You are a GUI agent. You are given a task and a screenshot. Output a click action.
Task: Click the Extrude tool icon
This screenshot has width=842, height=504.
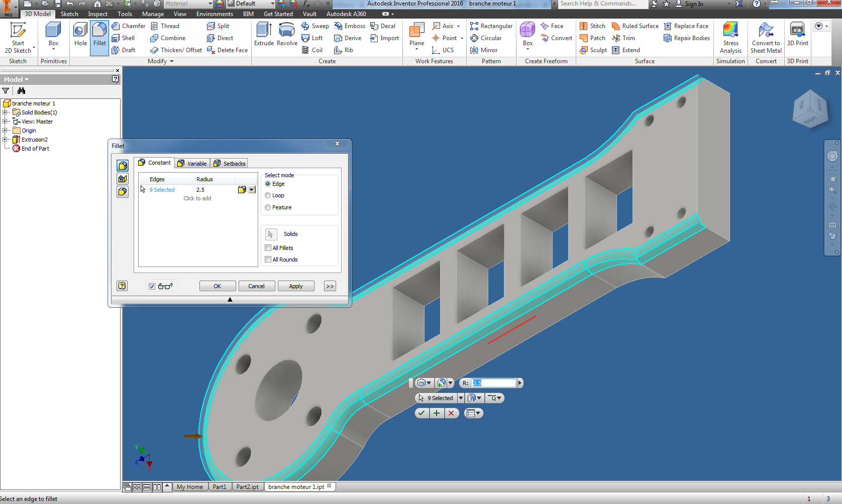[264, 35]
